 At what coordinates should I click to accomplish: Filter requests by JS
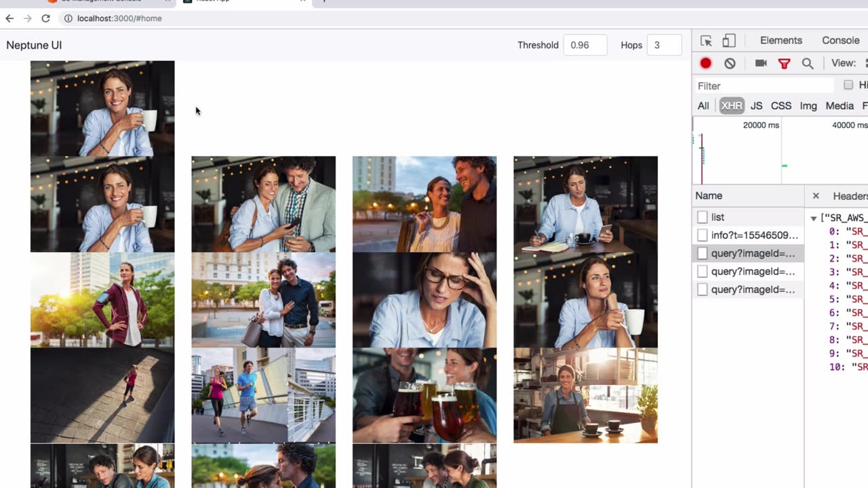[756, 106]
